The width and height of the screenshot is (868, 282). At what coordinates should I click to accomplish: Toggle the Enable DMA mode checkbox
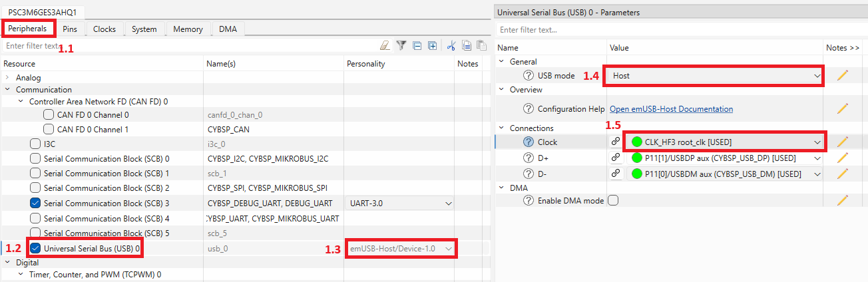613,201
